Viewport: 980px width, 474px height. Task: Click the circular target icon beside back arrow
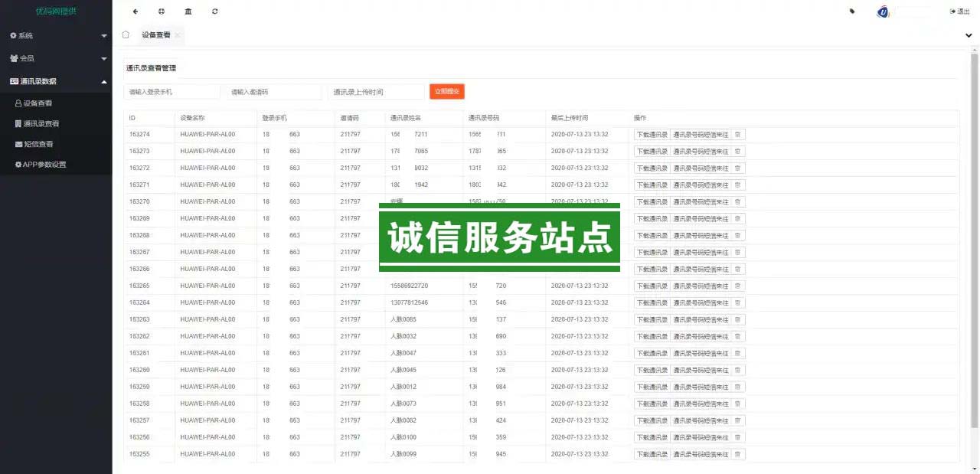(x=162, y=11)
